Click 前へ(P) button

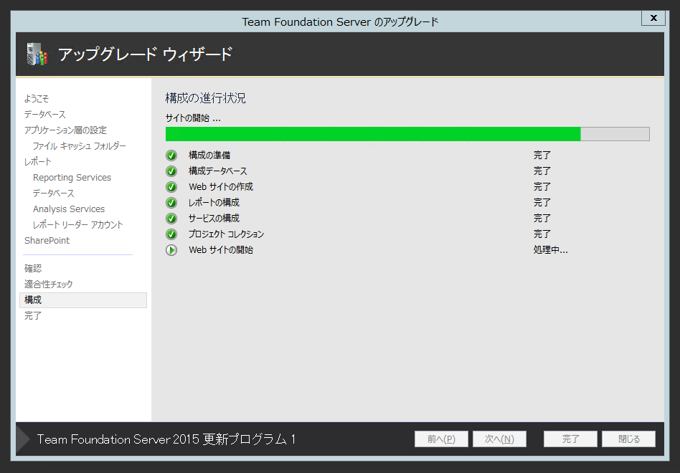point(441,439)
